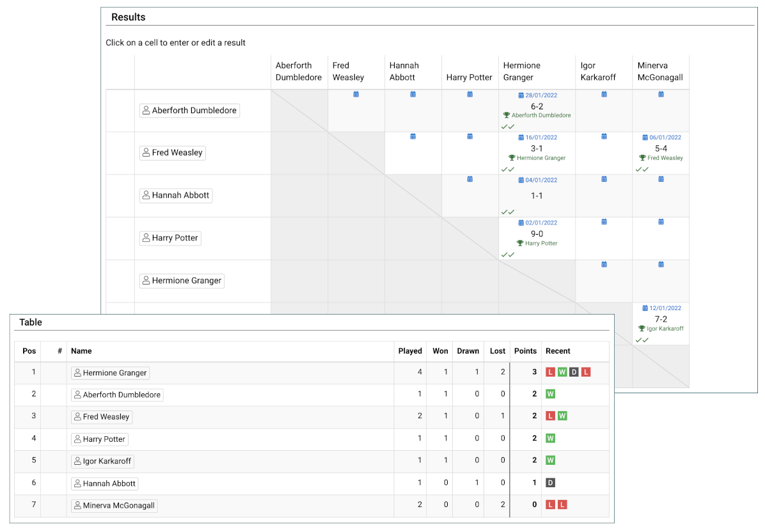Click trophy icon beside Igor Karkaroff 7-2 result
The width and height of the screenshot is (765, 532).
click(x=642, y=329)
